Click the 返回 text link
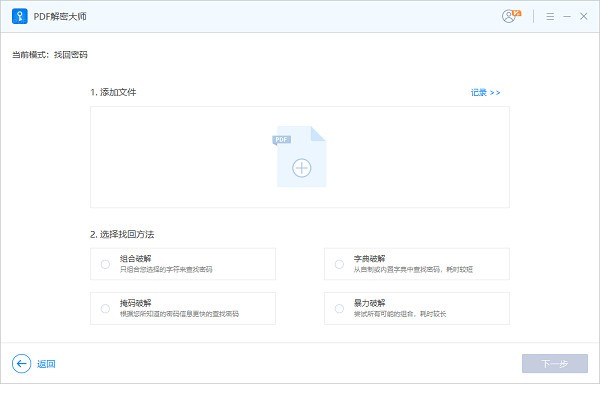The image size is (600, 400). coord(46,364)
